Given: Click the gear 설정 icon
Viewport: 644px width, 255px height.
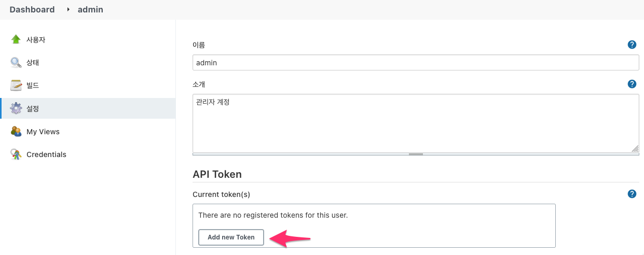Looking at the screenshot, I should click(x=16, y=108).
